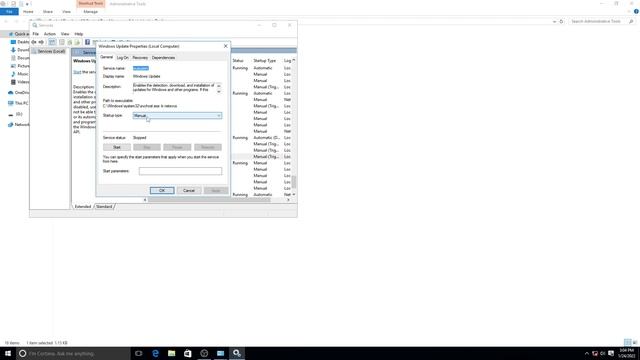
Task: Open the File menu in Services window
Action: [36, 34]
